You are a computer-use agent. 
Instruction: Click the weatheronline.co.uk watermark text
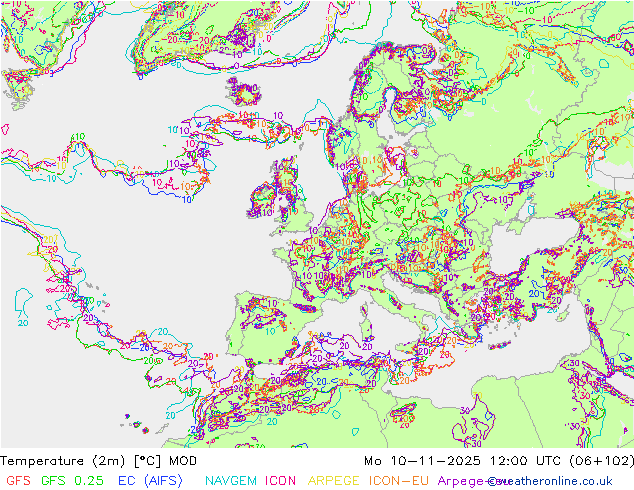550,481
